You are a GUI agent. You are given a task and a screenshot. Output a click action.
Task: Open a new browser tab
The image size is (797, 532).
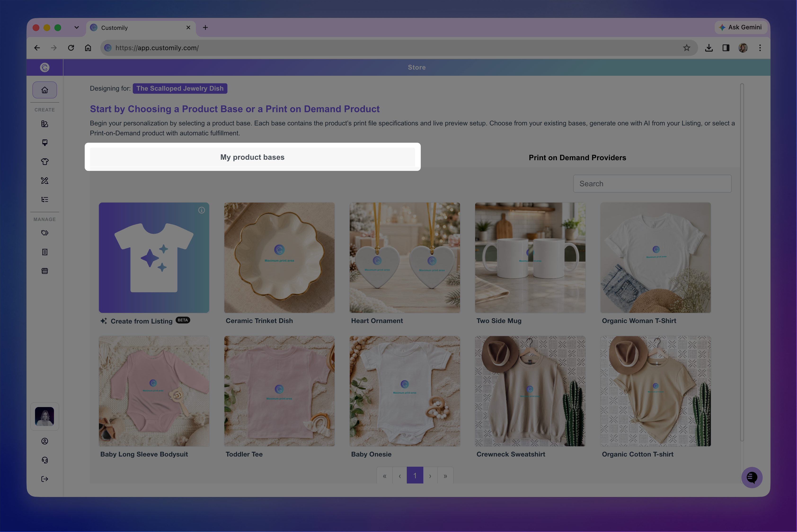pyautogui.click(x=205, y=27)
